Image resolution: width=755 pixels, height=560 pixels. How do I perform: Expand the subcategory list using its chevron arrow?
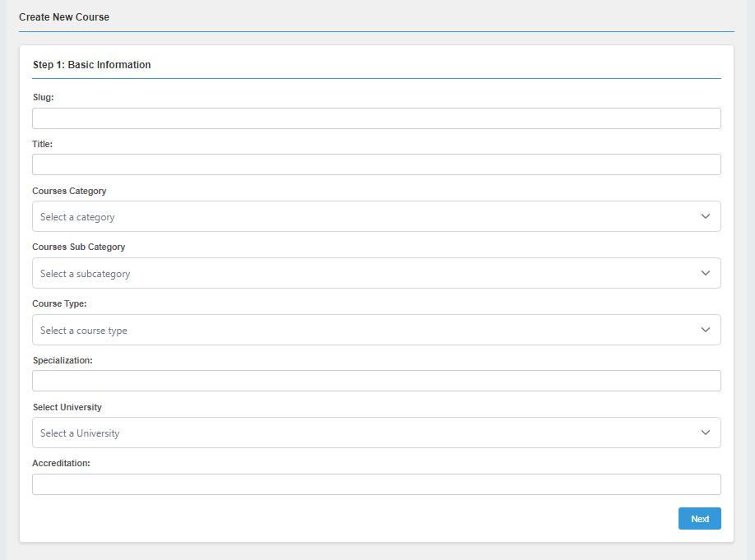coord(706,272)
